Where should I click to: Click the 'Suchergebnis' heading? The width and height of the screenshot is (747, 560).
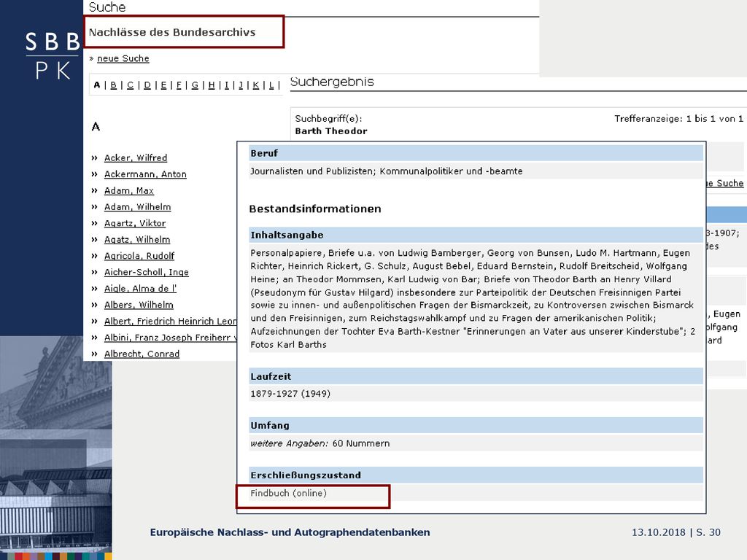pyautogui.click(x=332, y=82)
